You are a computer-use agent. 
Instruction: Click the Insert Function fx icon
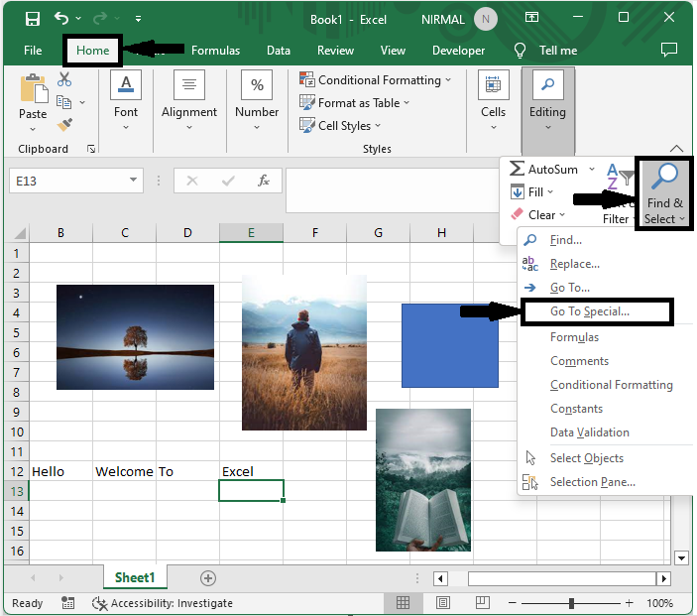pyautogui.click(x=264, y=181)
